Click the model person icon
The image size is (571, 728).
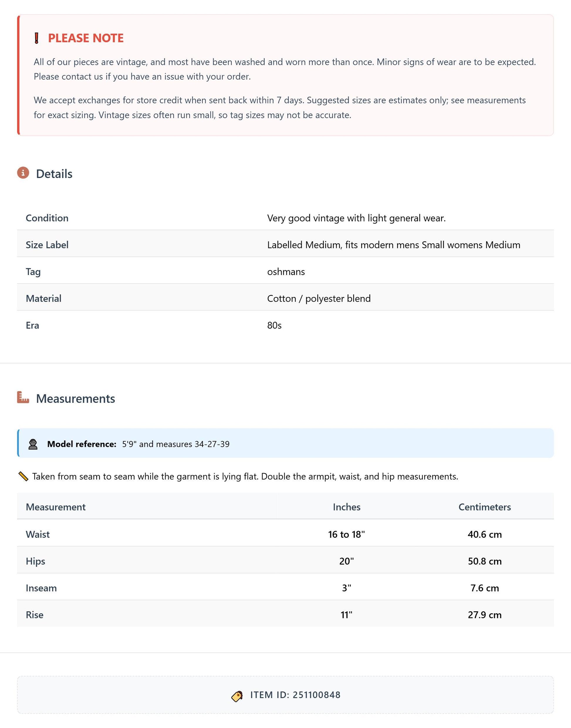(x=33, y=444)
